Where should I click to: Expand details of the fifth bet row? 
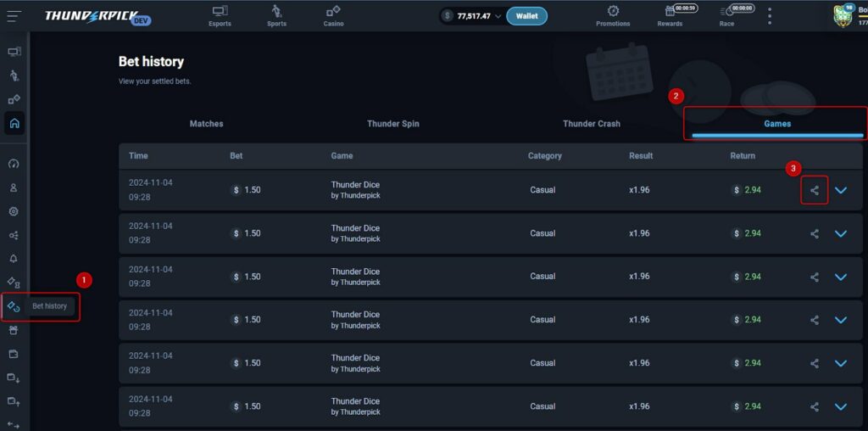[841, 363]
